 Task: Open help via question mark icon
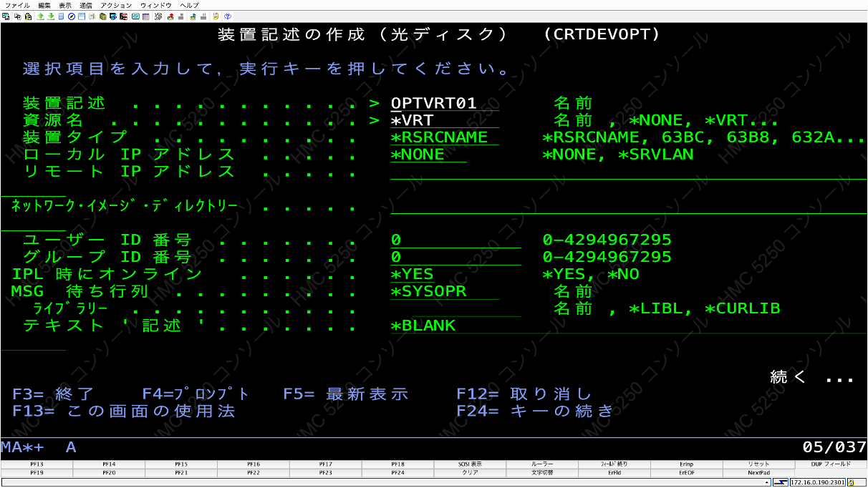227,16
